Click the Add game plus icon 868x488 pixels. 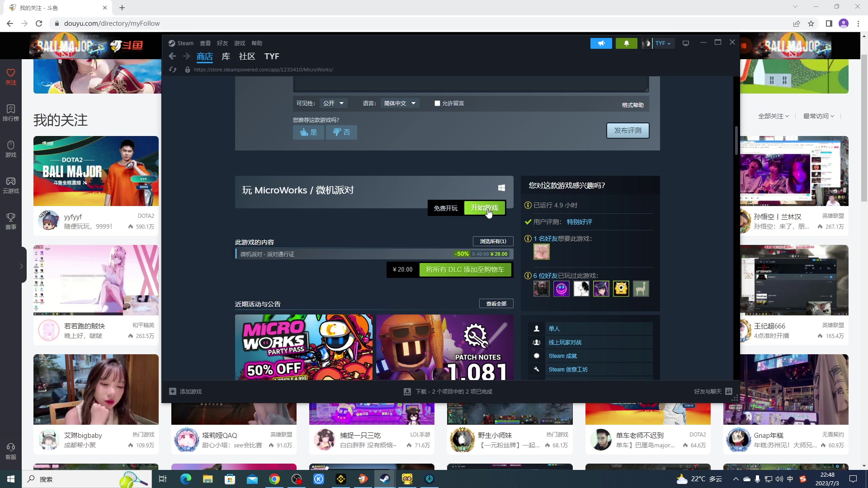[173, 391]
